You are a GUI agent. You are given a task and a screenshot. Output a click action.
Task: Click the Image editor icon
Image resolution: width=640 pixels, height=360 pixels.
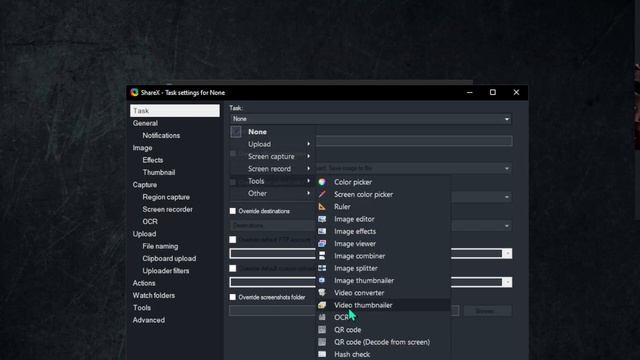tap(322, 219)
